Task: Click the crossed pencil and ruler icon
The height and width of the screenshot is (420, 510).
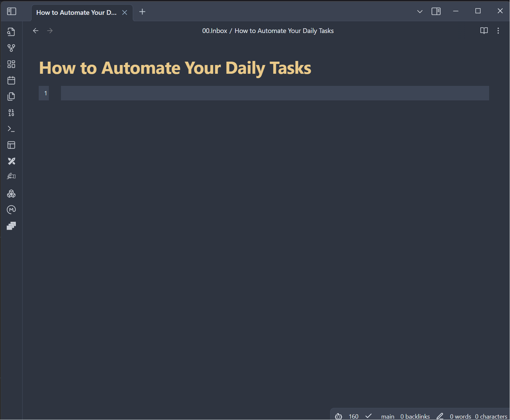Action: pos(11,161)
